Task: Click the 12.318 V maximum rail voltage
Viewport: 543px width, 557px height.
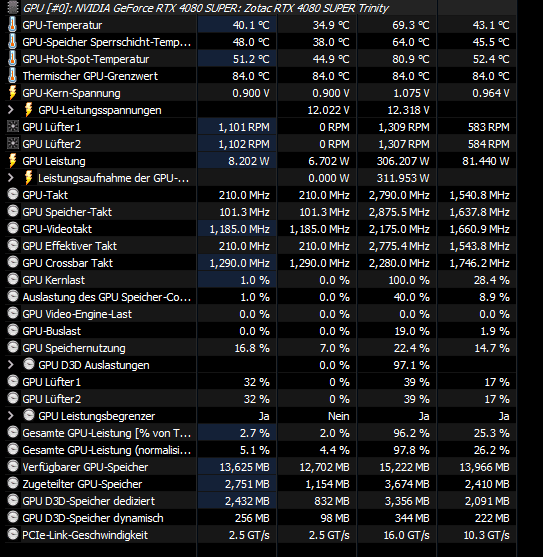Action: click(x=408, y=110)
